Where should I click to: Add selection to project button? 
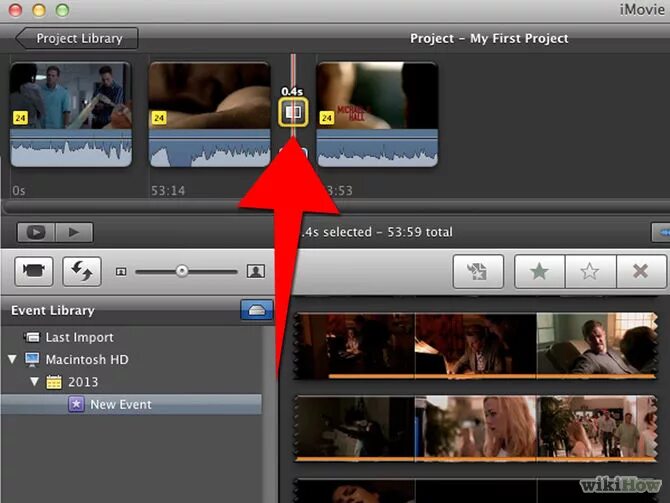coord(478,271)
